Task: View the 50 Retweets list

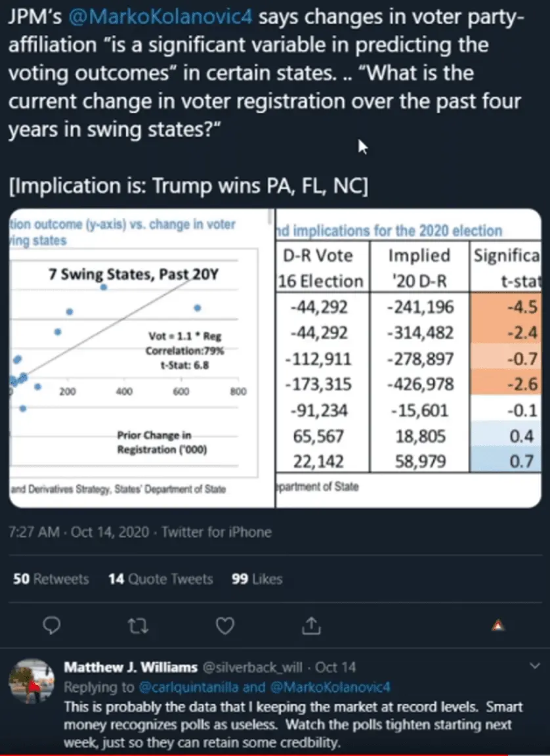Action: [x=51, y=579]
